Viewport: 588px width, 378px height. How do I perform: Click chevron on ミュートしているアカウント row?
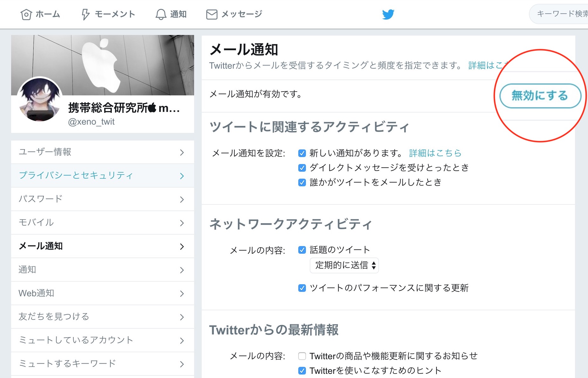[182, 340]
